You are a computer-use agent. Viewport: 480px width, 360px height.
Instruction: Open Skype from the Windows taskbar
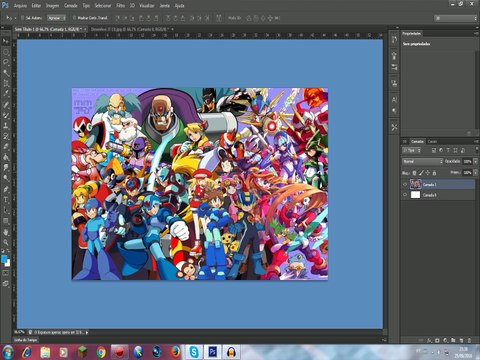194,352
